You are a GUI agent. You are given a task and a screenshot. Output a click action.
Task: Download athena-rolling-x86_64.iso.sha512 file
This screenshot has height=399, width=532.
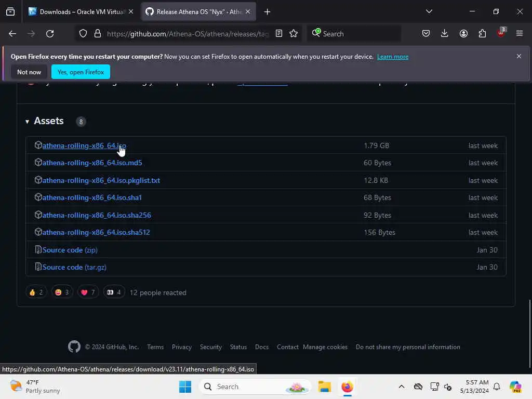[x=96, y=232]
